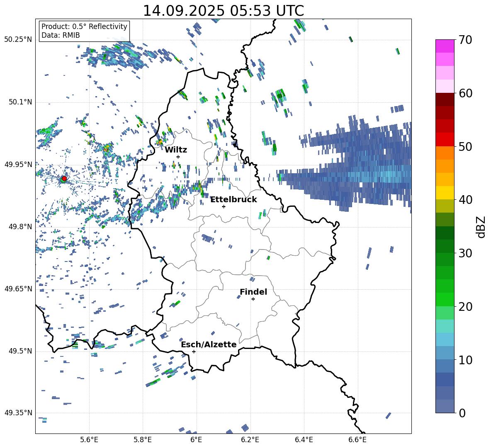
Task: Click the cross marker below Findel
Action: 253,299
